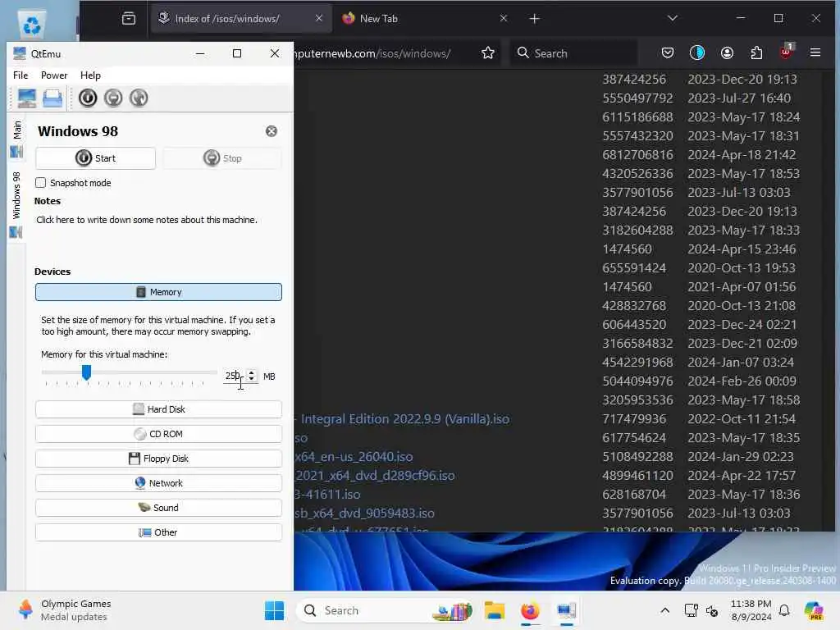Expand the Floppy Disk device section

pos(158,459)
